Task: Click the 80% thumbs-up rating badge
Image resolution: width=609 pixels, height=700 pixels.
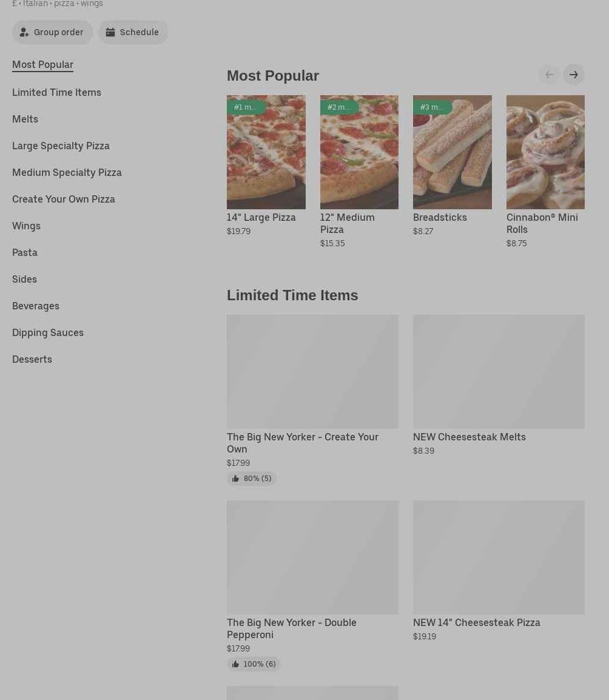Action: coord(251,479)
